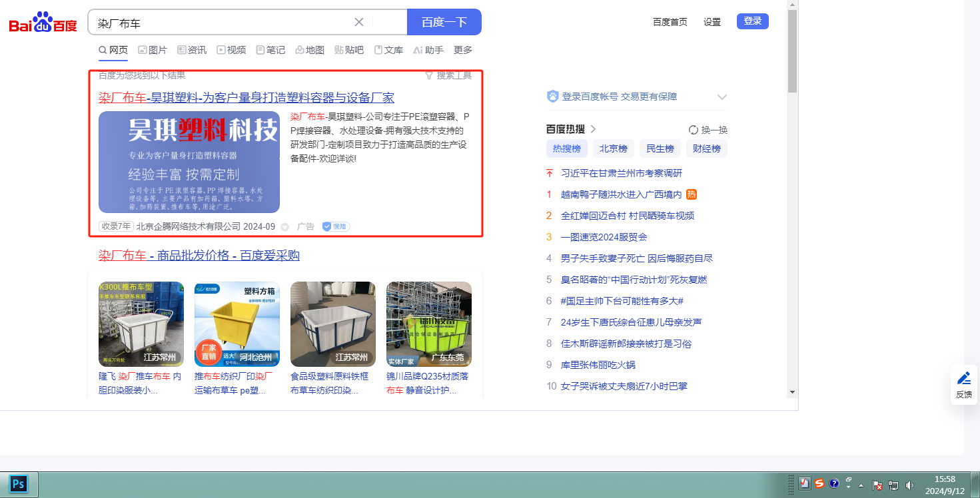Image resolution: width=980 pixels, height=498 pixels.
Task: Click the 换一换 refresh button
Action: [x=708, y=130]
